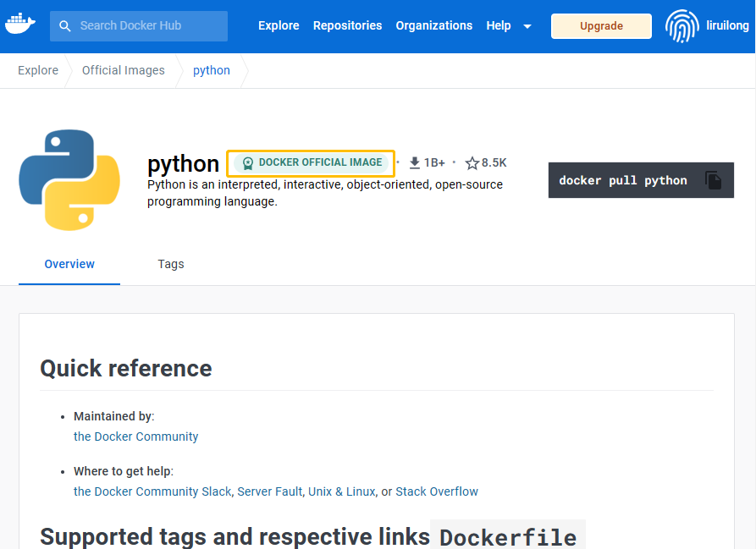Open the Explore menu item
The height and width of the screenshot is (549, 756).
(279, 25)
